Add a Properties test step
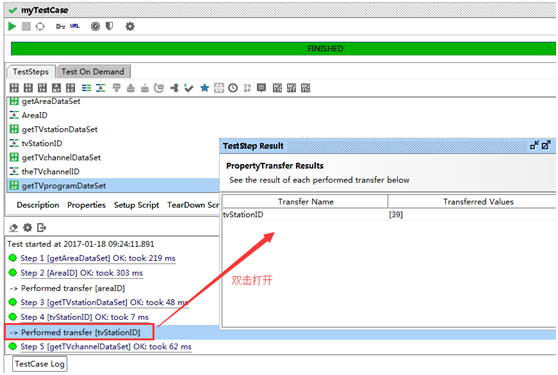Viewport: 558px width, 375px height. click(x=86, y=88)
